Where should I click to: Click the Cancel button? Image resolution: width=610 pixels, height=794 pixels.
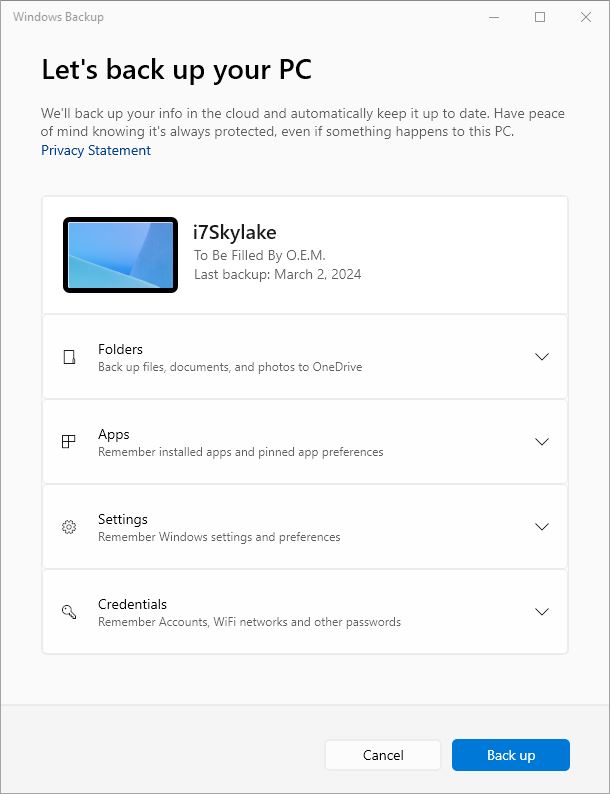383,755
